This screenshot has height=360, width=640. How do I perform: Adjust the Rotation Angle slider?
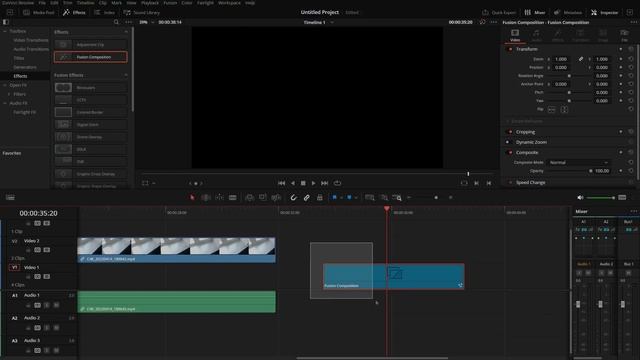coord(569,76)
